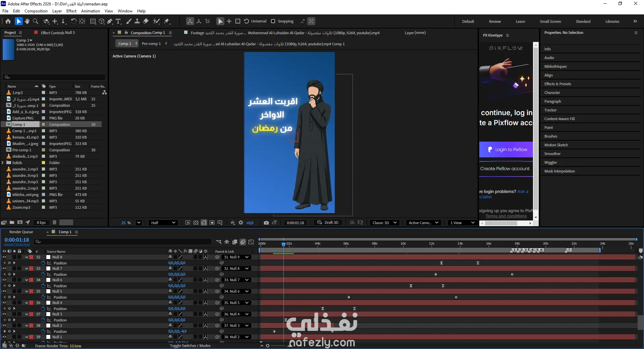Open the Composition menu
This screenshot has width=644, height=349.
coord(36,11)
